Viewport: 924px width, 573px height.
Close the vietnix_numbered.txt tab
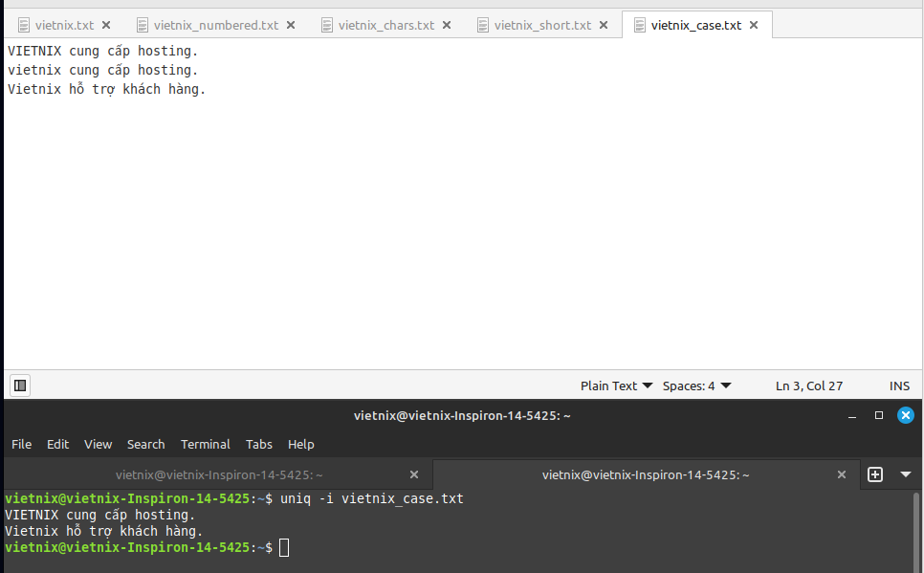pyautogui.click(x=291, y=25)
